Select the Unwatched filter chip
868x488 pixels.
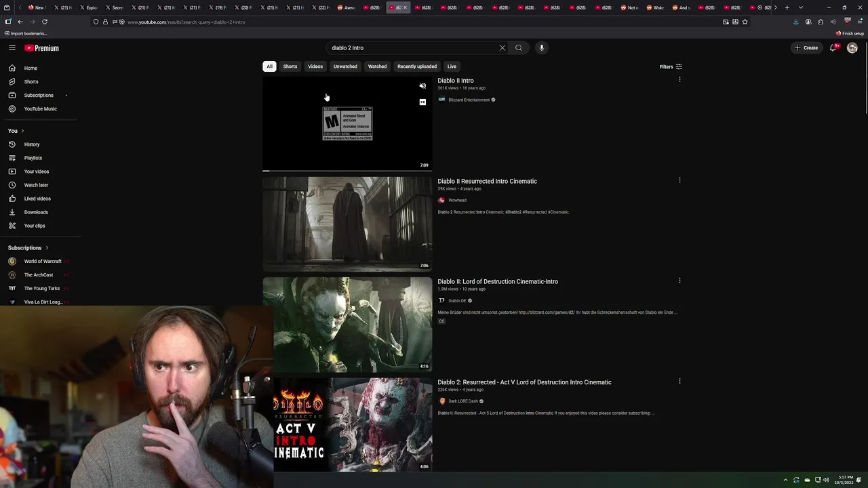click(345, 66)
